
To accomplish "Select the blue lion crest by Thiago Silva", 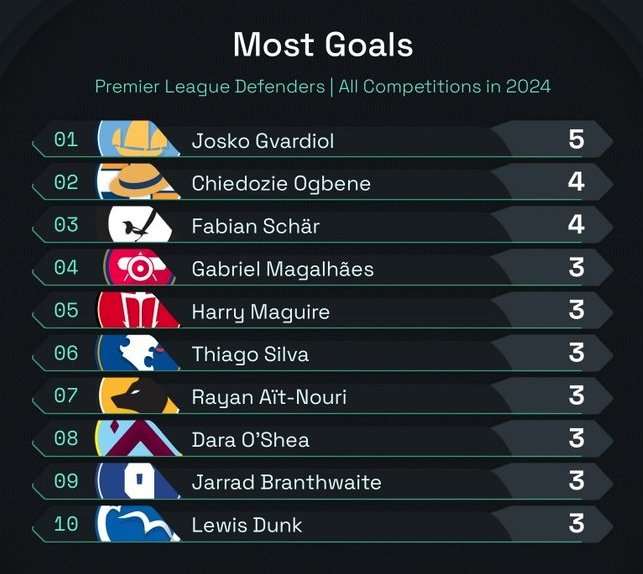I will pos(139,352).
